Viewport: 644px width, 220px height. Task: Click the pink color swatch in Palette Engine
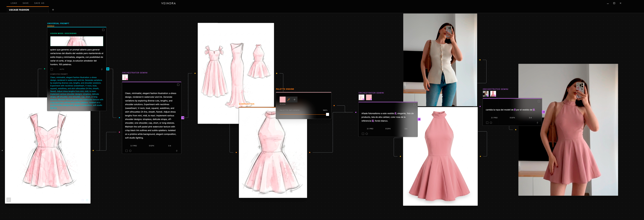coord(282,100)
